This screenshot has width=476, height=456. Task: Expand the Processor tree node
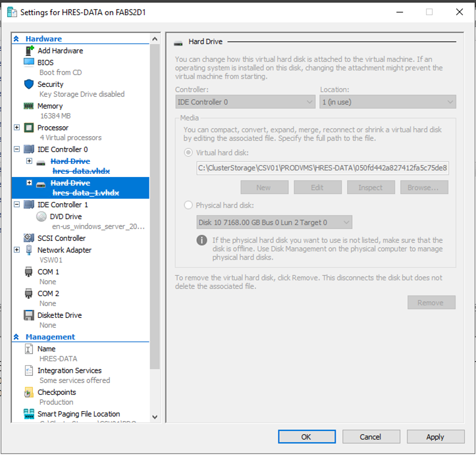pos(17,128)
